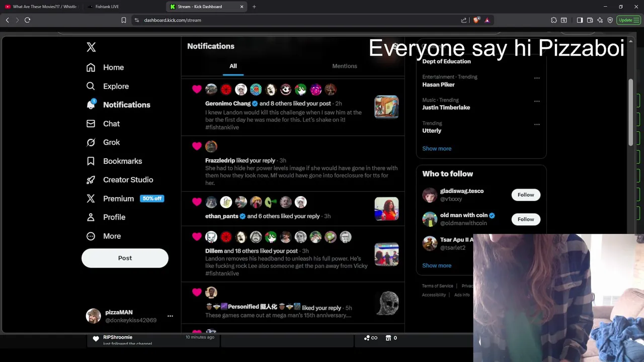Follow gladiswag.tesco
The image size is (644, 362).
(x=526, y=195)
